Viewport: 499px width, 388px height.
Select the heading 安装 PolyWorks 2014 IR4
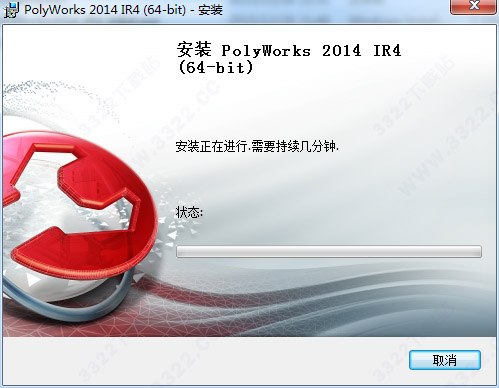pos(289,51)
